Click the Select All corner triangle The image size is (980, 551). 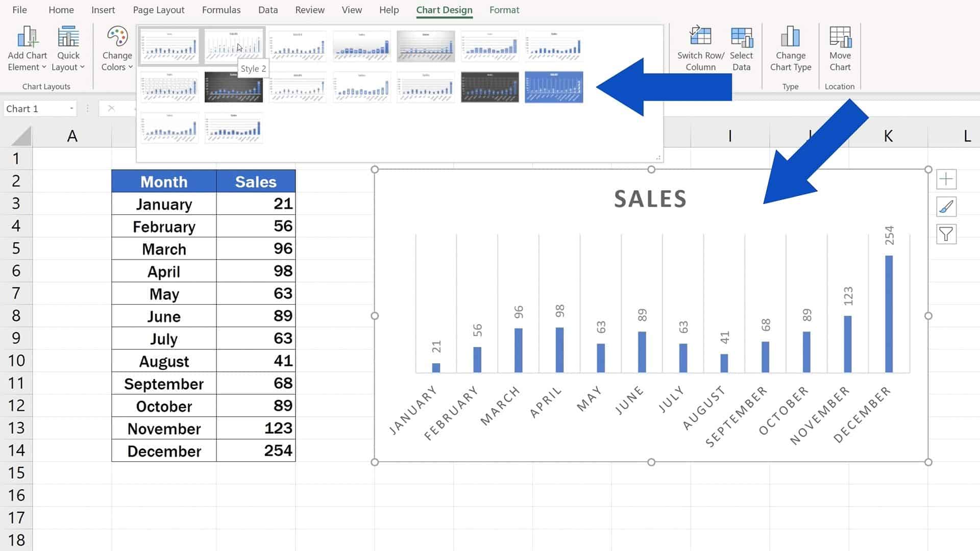[x=21, y=136]
